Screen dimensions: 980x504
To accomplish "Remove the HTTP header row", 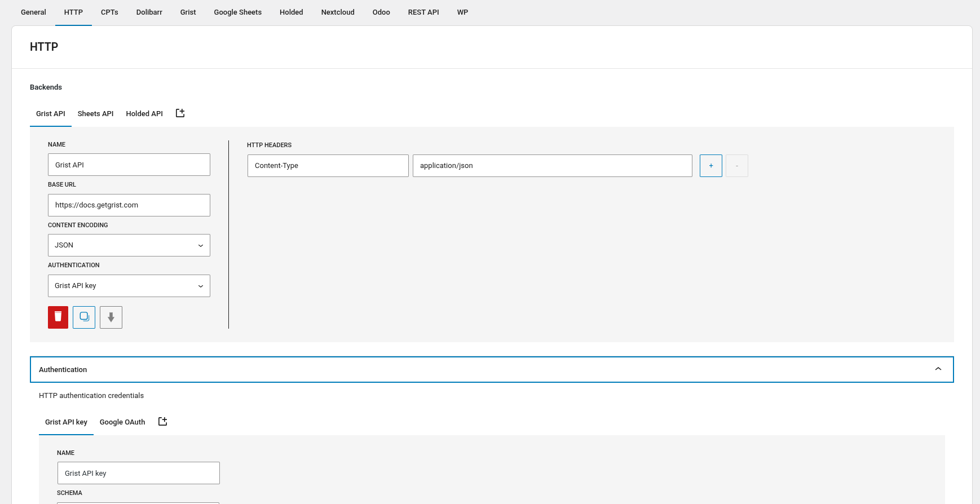I will 736,166.
